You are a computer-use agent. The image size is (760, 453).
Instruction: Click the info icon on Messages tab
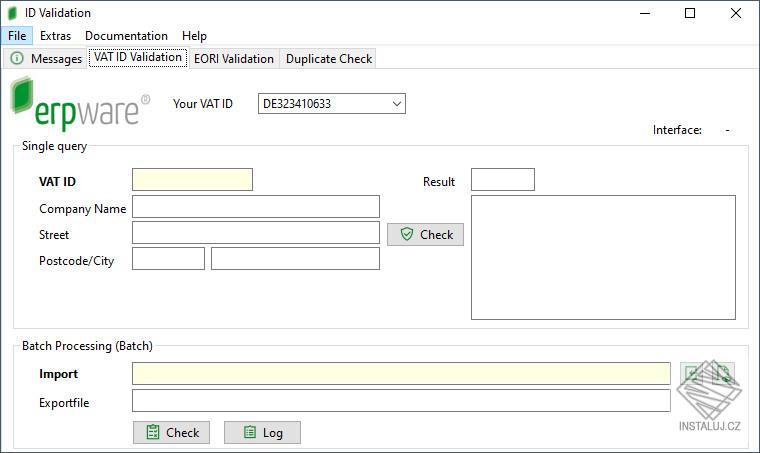click(x=17, y=58)
